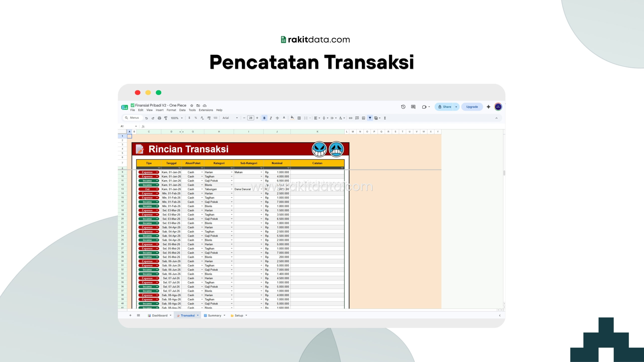Image resolution: width=644 pixels, height=362 pixels.
Task: Open more number formats (123)
Action: [215, 118]
